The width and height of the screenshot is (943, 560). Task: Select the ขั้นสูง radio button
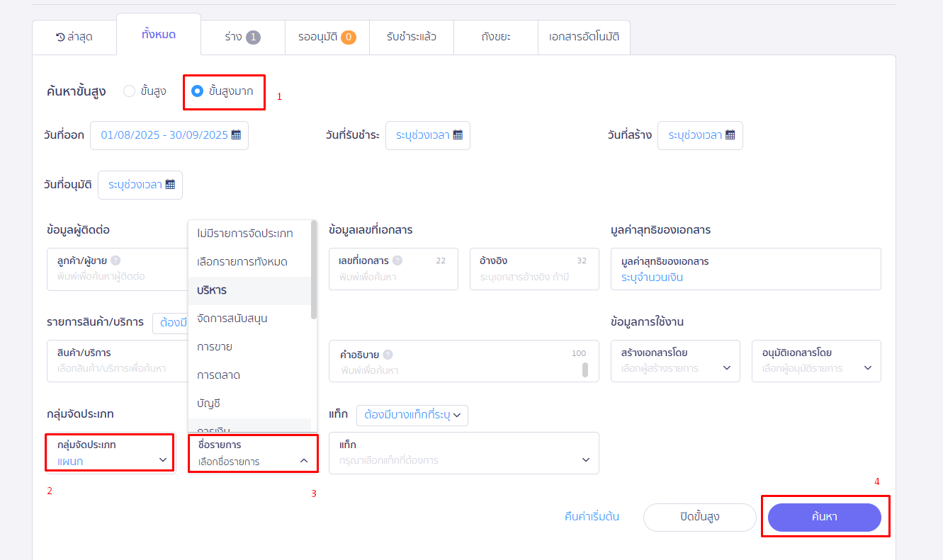click(129, 91)
